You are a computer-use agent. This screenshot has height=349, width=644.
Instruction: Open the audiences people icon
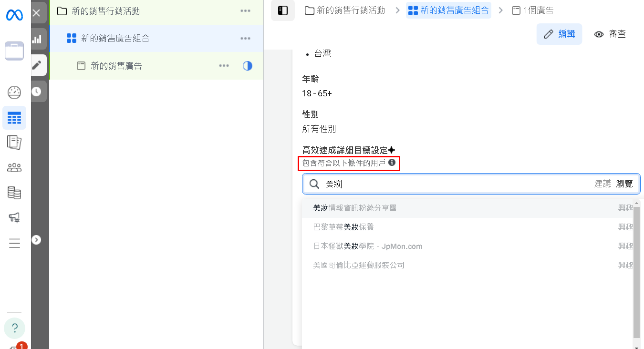(x=14, y=167)
